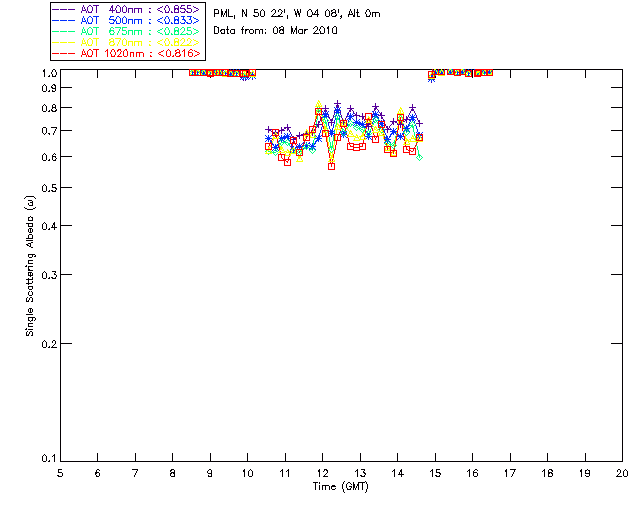Click the AOT 675nm legend entry
640x512 pixels.
126,31
